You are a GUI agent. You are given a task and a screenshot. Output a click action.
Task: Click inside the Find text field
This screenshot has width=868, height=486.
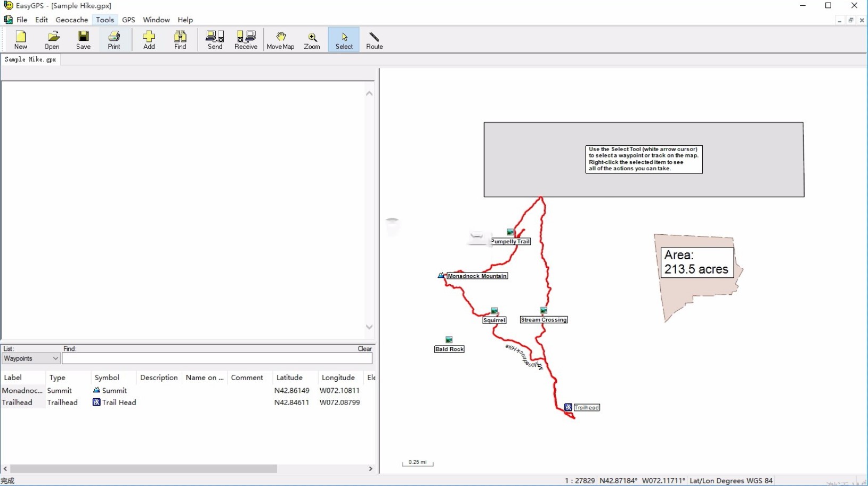pos(213,358)
